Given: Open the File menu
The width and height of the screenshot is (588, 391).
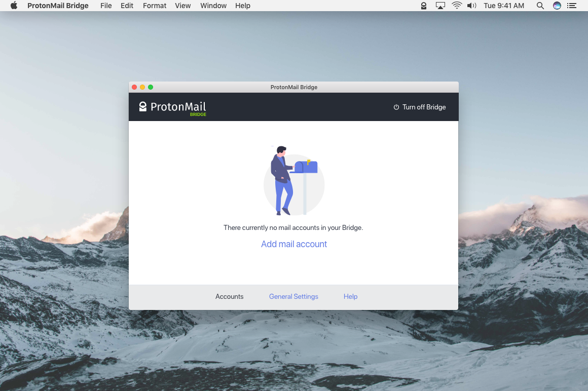Looking at the screenshot, I should (106, 6).
